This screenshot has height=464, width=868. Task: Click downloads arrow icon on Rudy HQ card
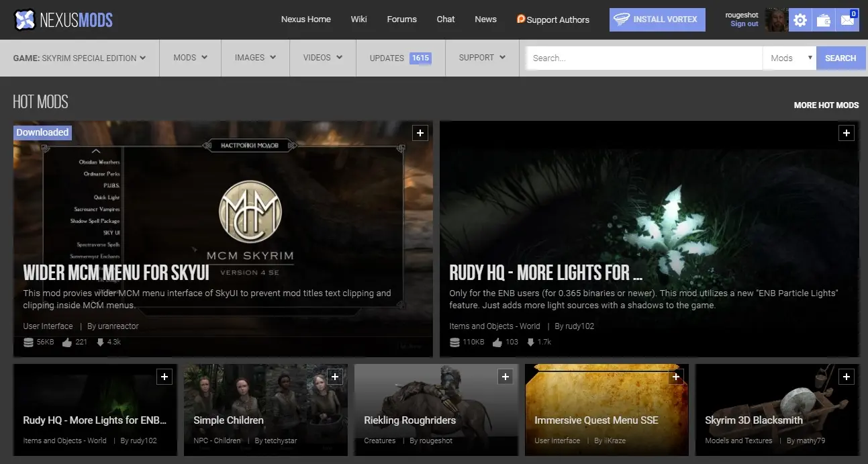(530, 342)
